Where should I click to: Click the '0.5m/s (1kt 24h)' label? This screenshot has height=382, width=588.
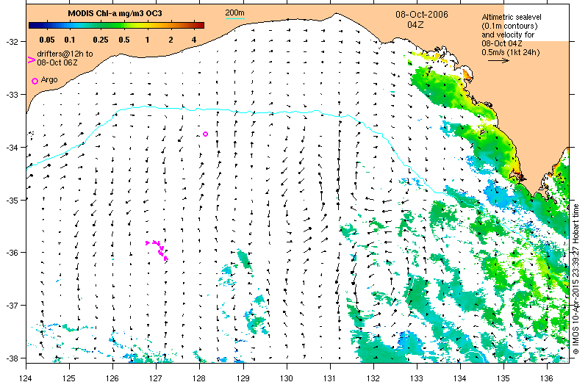(511, 52)
